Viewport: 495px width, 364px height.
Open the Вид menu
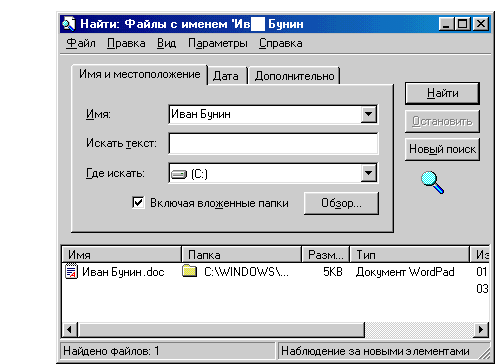166,43
